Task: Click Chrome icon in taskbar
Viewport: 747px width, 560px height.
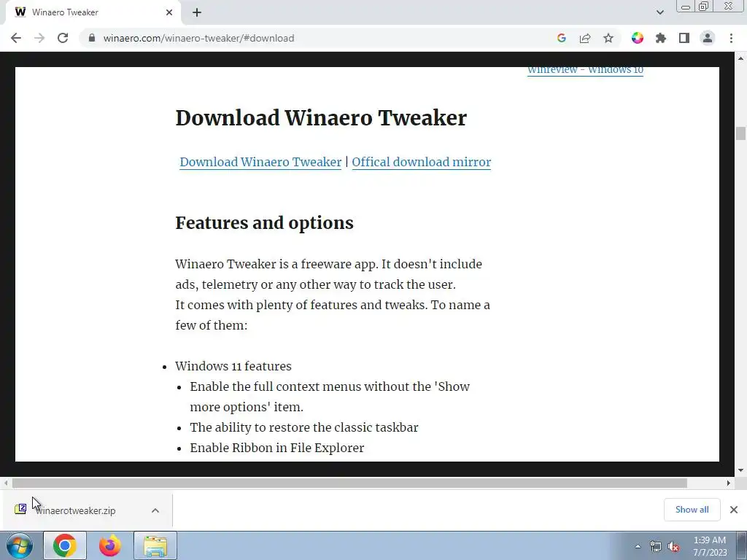Action: (65, 545)
